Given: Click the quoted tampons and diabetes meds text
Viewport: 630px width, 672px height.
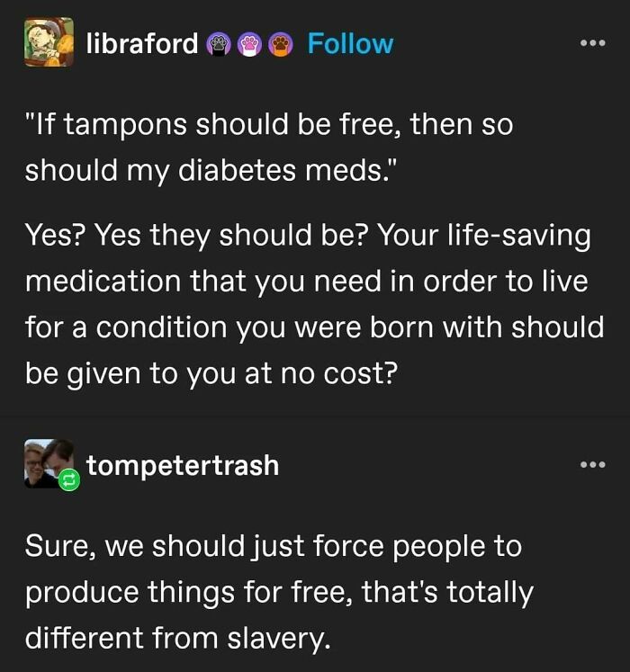Looking at the screenshot, I should pyautogui.click(x=268, y=147).
